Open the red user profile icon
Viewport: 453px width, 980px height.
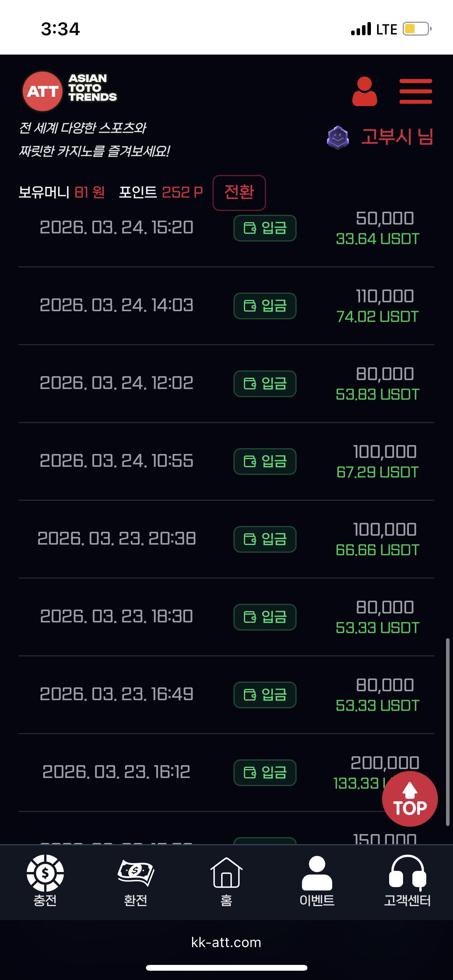(364, 91)
